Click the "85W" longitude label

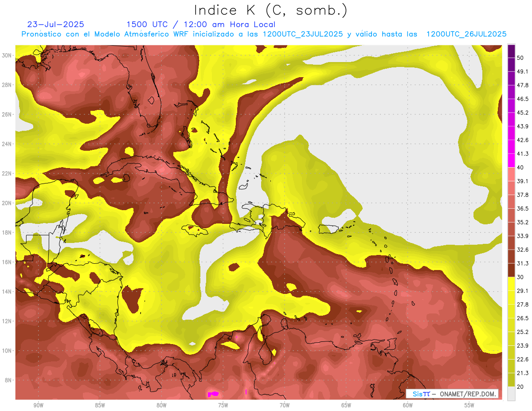tap(100, 405)
